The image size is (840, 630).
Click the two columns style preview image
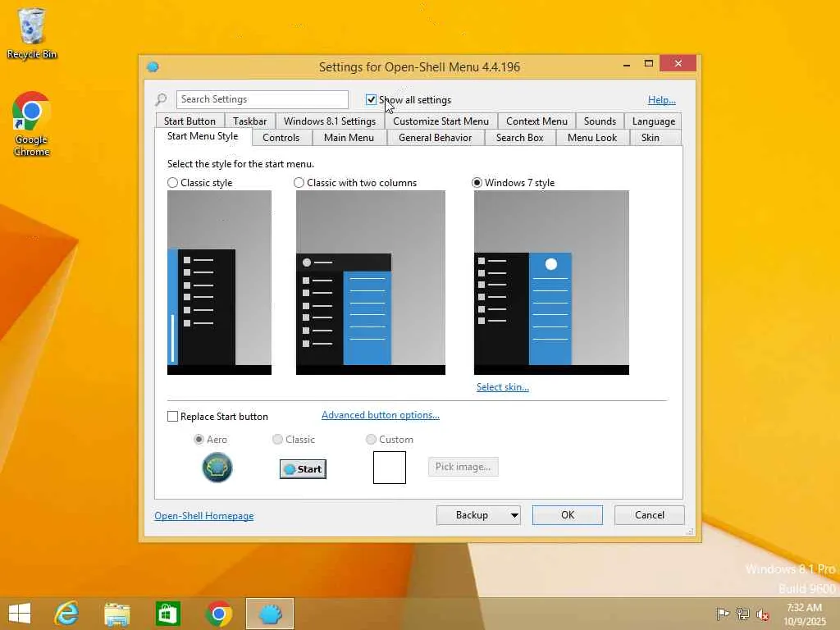(x=371, y=282)
